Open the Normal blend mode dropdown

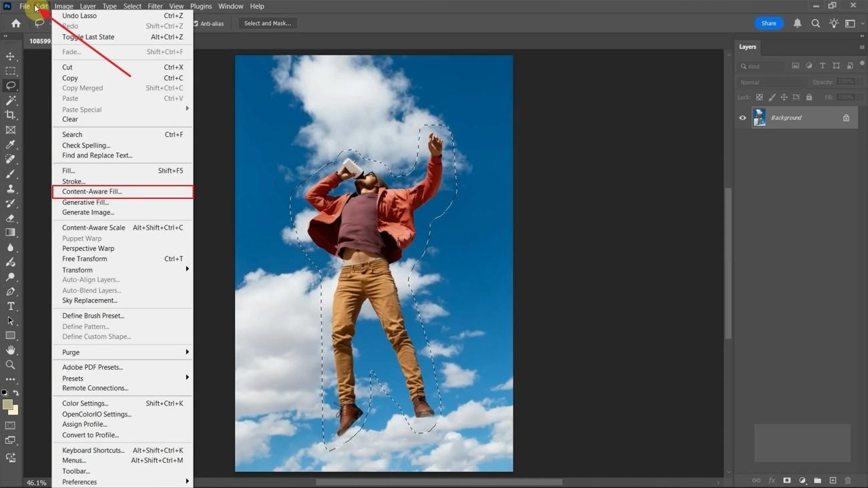[771, 82]
